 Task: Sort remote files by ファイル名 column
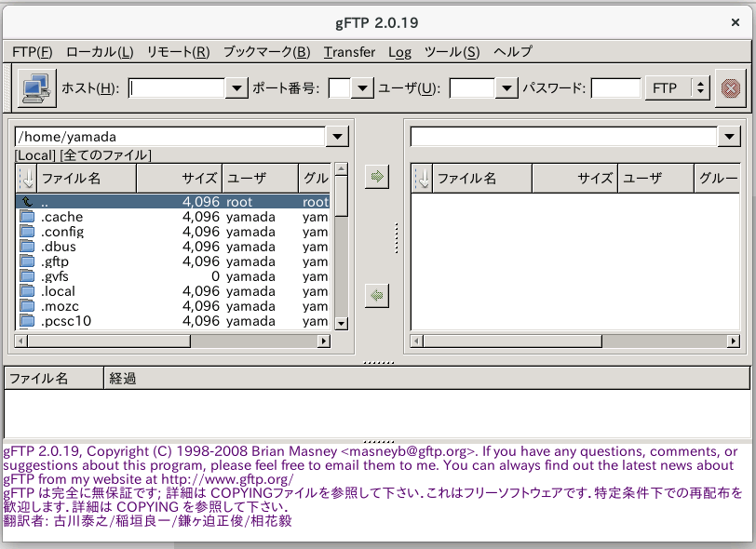[x=482, y=179]
